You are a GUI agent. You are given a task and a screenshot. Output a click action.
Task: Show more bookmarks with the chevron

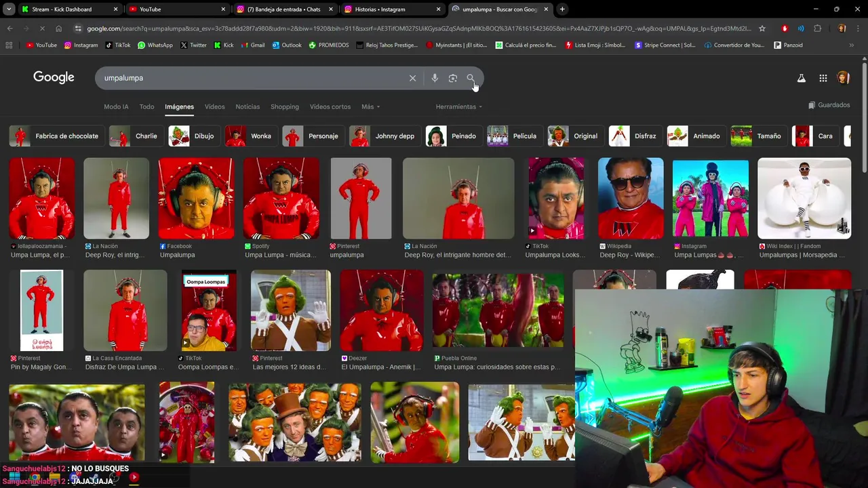click(x=851, y=45)
